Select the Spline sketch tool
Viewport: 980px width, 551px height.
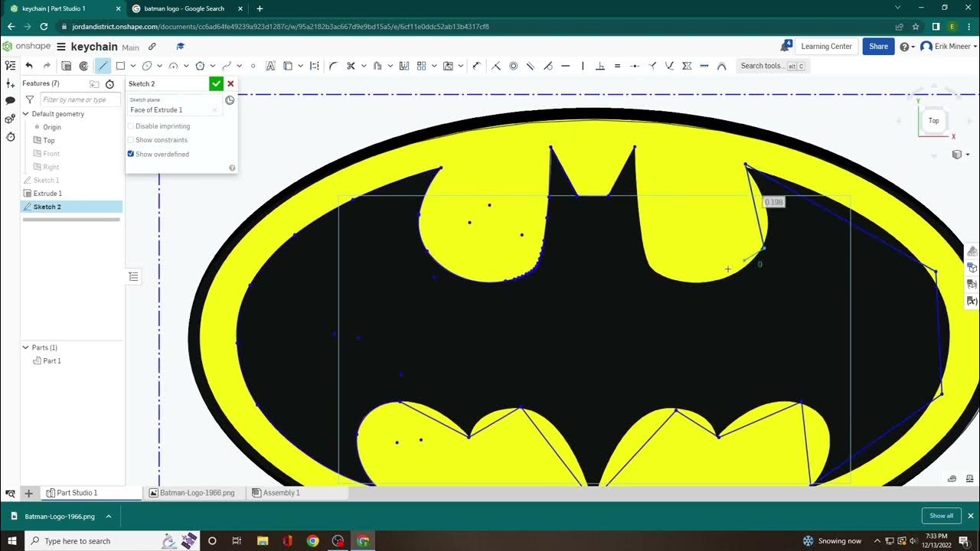point(227,66)
